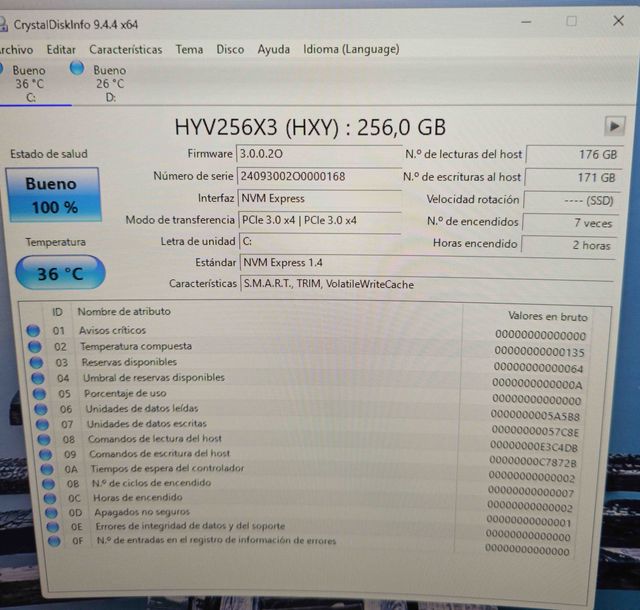The width and height of the screenshot is (640, 610).
Task: Click the Interfaz field NVM Express
Action: tap(320, 198)
